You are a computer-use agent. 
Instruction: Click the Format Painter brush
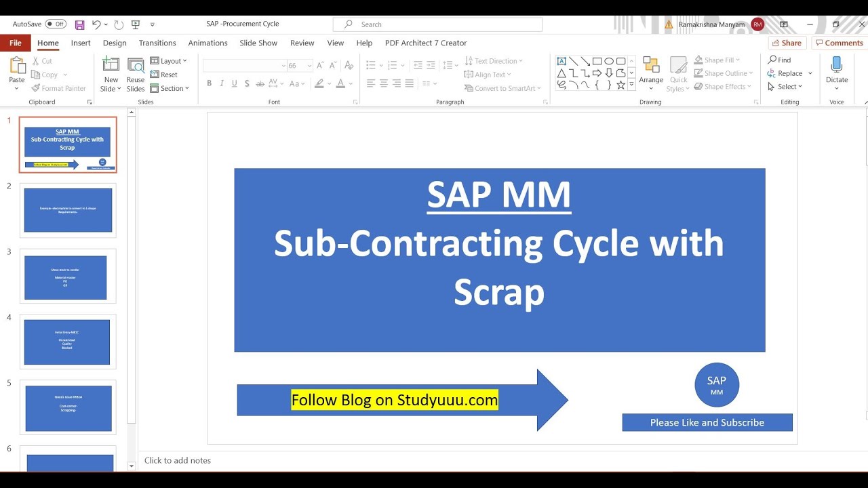pyautogui.click(x=36, y=88)
